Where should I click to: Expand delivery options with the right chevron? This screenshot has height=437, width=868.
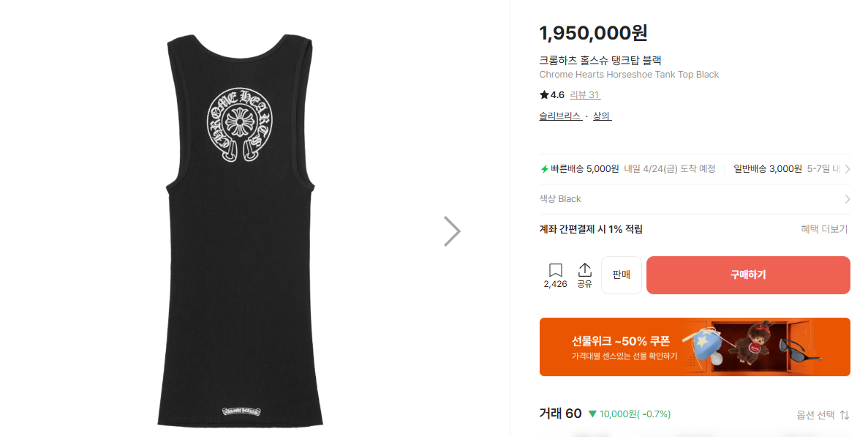847,169
